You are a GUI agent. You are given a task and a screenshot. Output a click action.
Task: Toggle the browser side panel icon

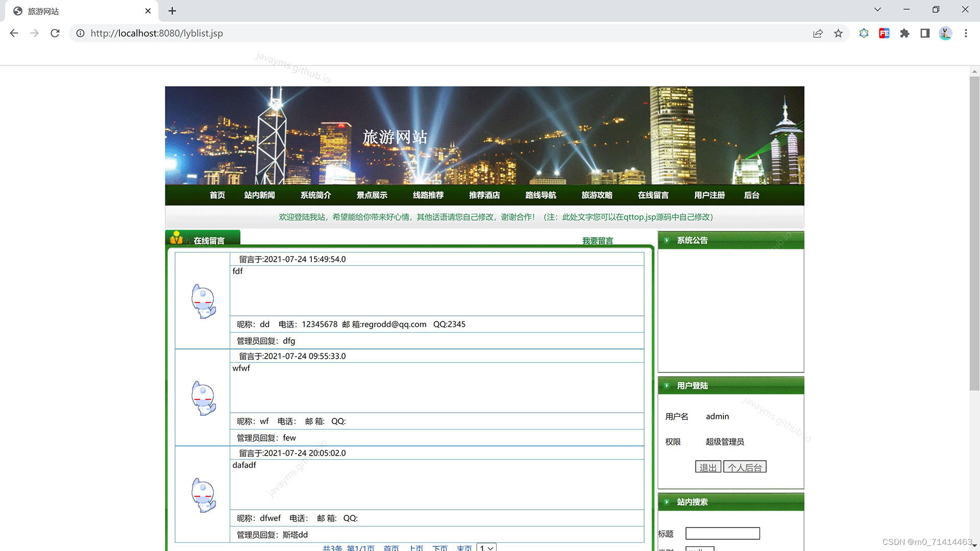[x=925, y=33]
